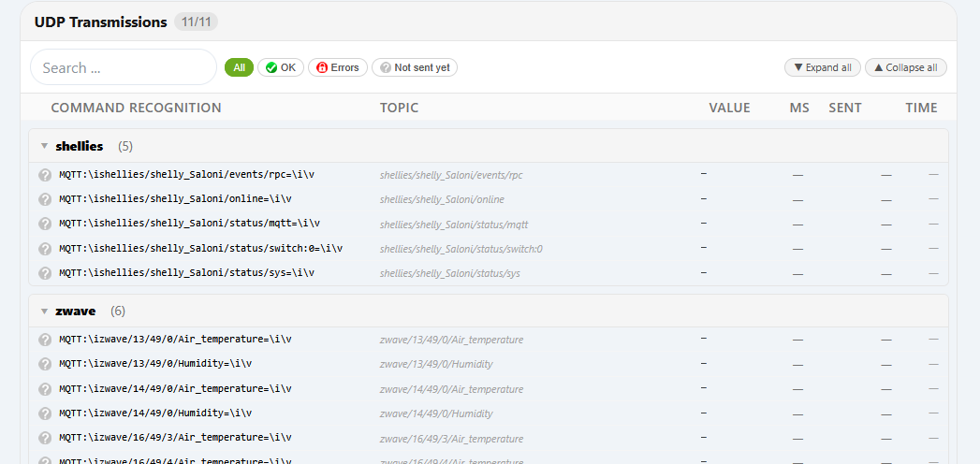Click topic zwave/13/49/0/Air_temperature
Image resolution: width=980 pixels, height=464 pixels.
tap(451, 340)
